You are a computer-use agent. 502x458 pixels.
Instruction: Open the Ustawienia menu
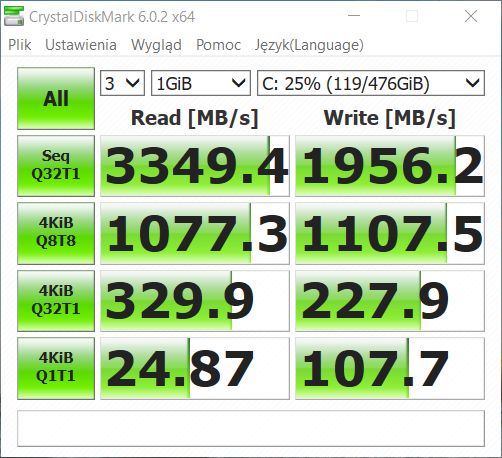(81, 45)
